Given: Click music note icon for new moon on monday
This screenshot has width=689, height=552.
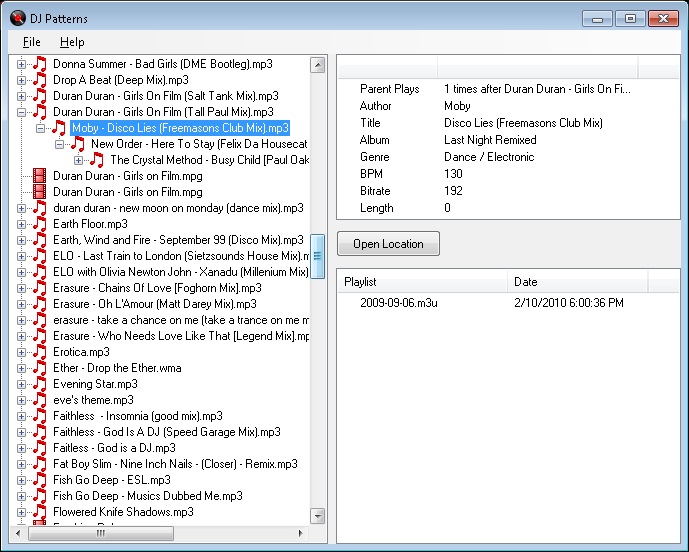Looking at the screenshot, I should click(x=40, y=208).
